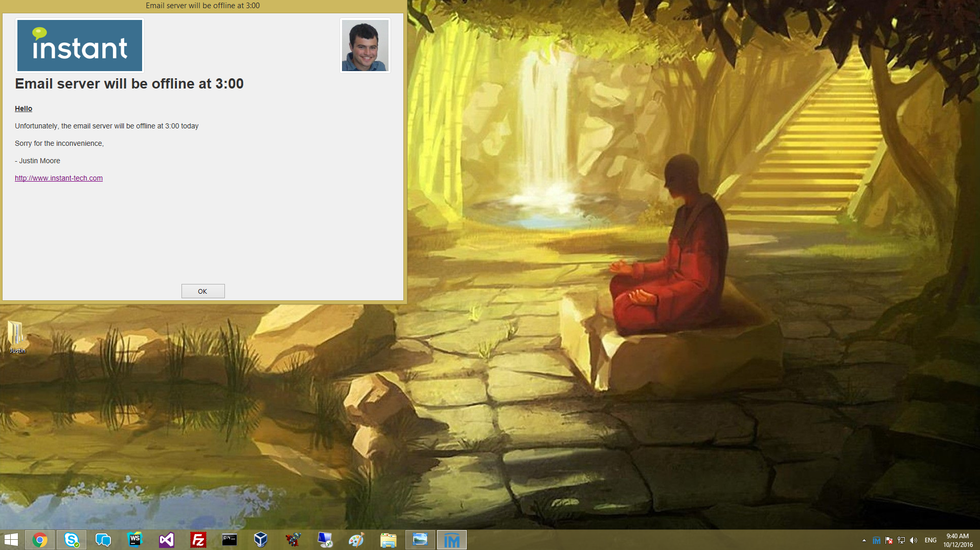
Task: Open the volume speaker icon
Action: (914, 540)
